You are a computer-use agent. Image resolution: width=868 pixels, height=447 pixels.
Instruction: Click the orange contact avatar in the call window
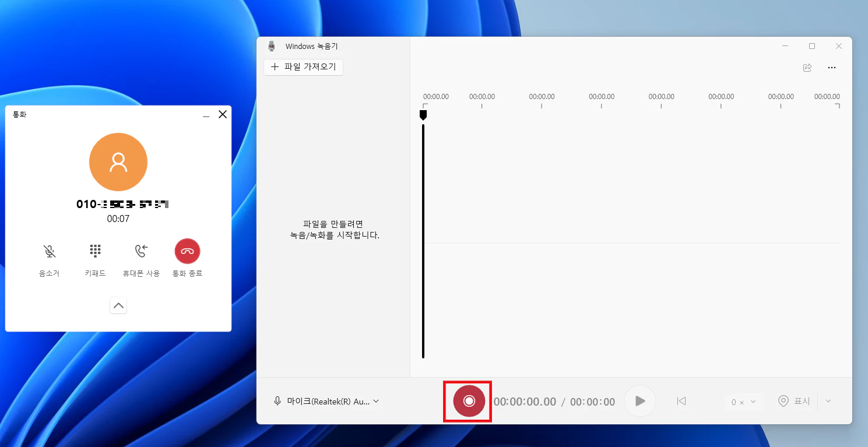coord(118,162)
